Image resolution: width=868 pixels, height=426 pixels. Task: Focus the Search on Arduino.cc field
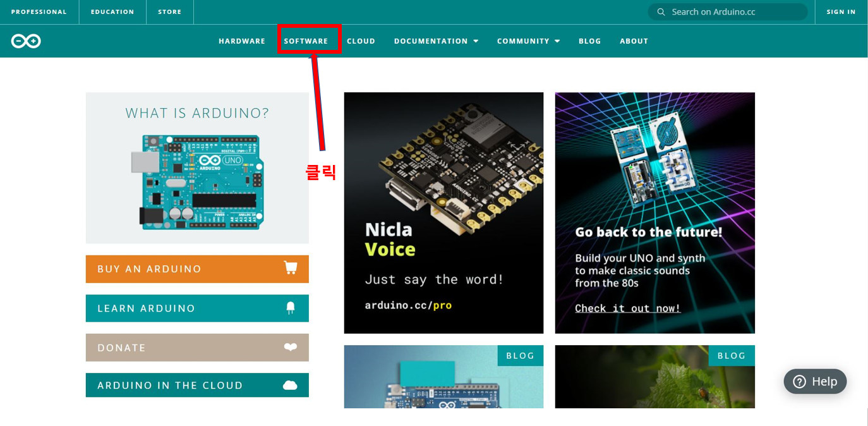pyautogui.click(x=728, y=12)
